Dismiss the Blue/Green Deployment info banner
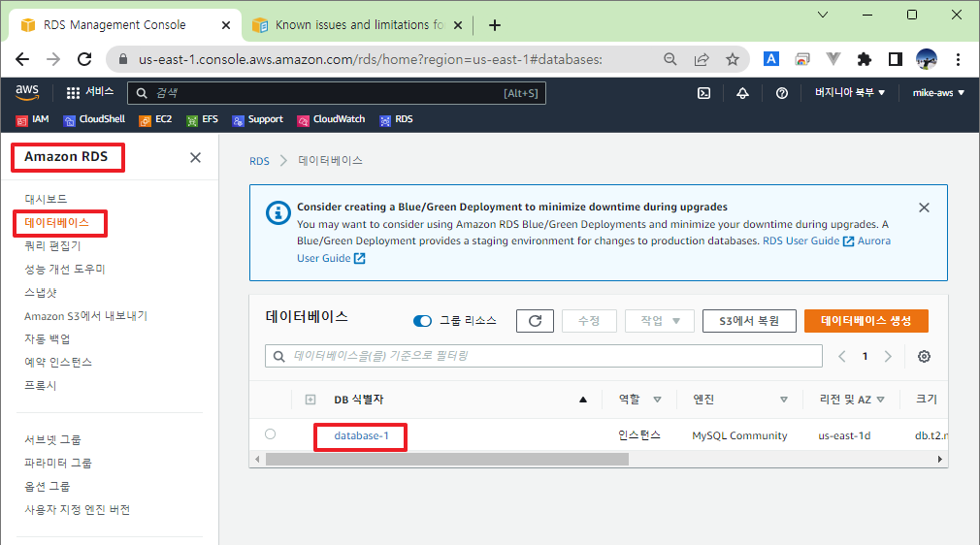This screenshot has height=545, width=980. coord(924,208)
